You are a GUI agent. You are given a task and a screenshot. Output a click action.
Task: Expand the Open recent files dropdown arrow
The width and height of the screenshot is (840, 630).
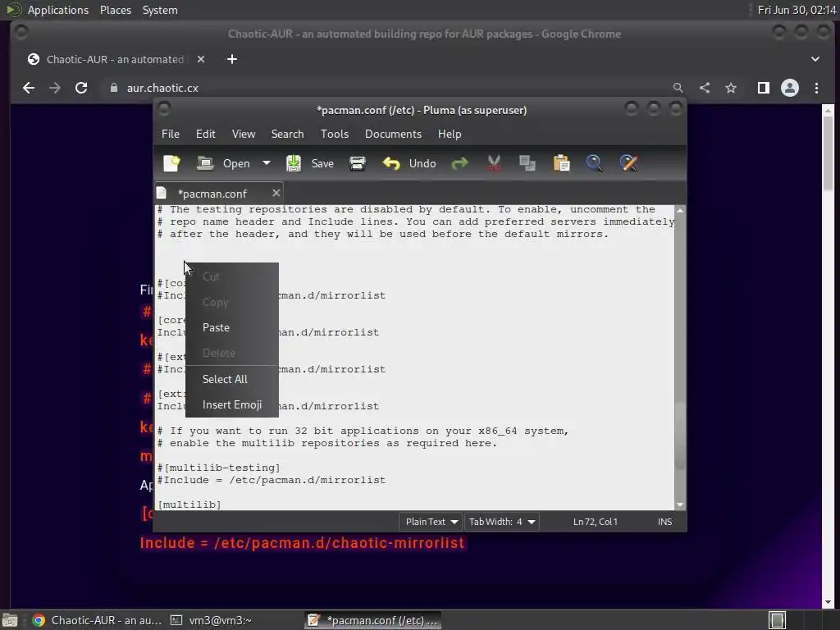click(x=267, y=163)
